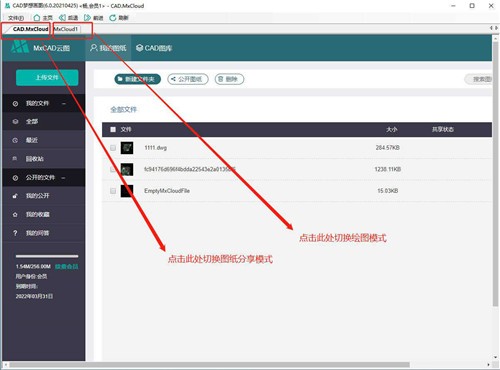Click the 1238.11KB size value
Viewport: 500px width, 370px height.
tap(387, 169)
